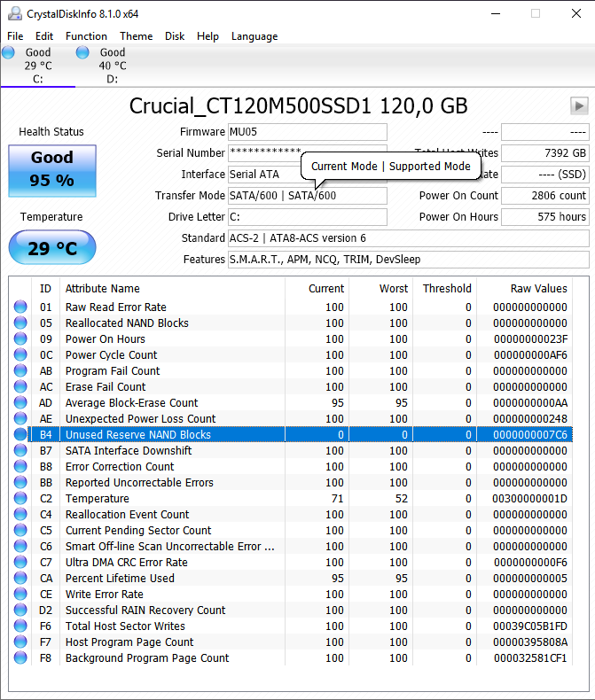Click the raw value 000032581CF1
595x700 pixels.
530,658
